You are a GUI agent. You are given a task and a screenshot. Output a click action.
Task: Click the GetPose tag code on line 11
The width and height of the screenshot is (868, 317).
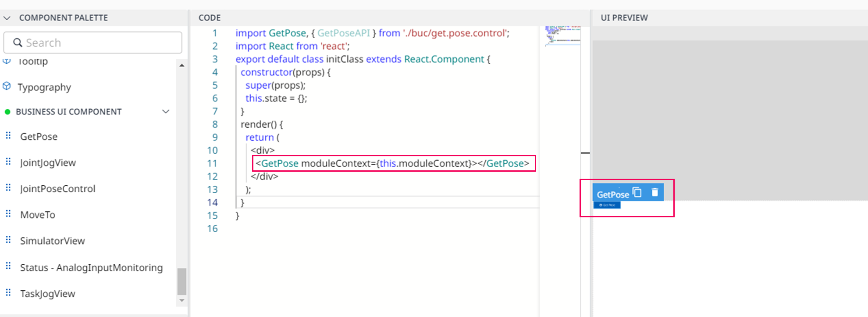click(392, 163)
